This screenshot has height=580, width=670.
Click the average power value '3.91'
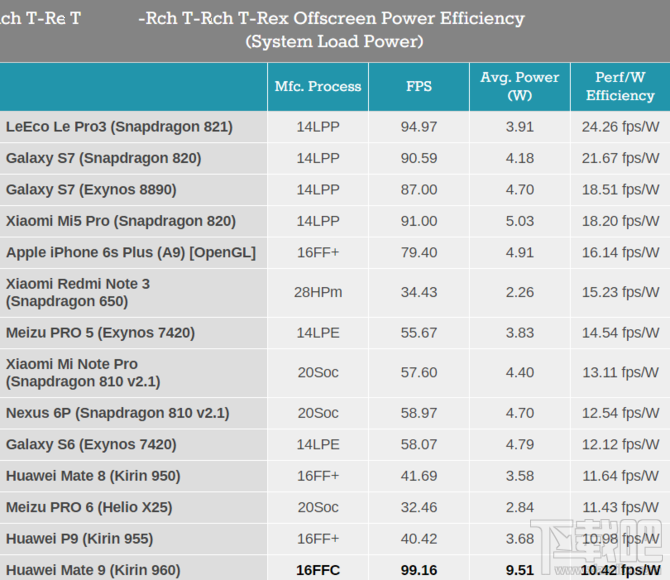point(520,127)
